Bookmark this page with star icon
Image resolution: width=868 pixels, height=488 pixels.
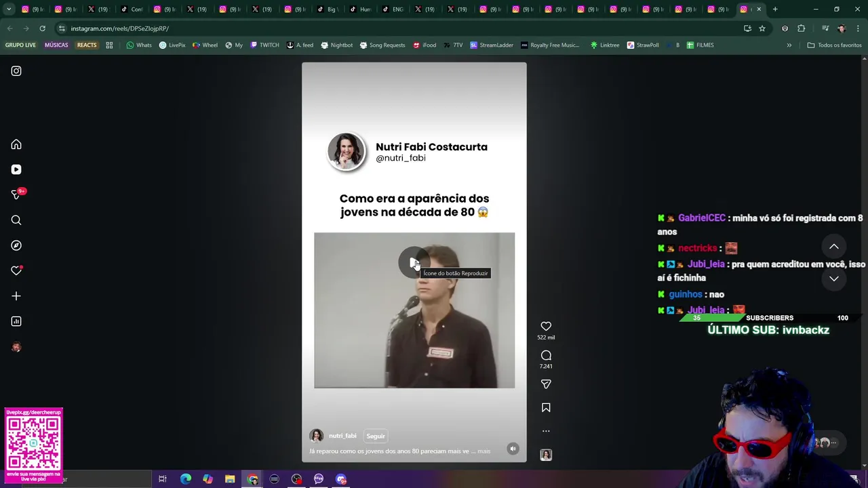[762, 28]
